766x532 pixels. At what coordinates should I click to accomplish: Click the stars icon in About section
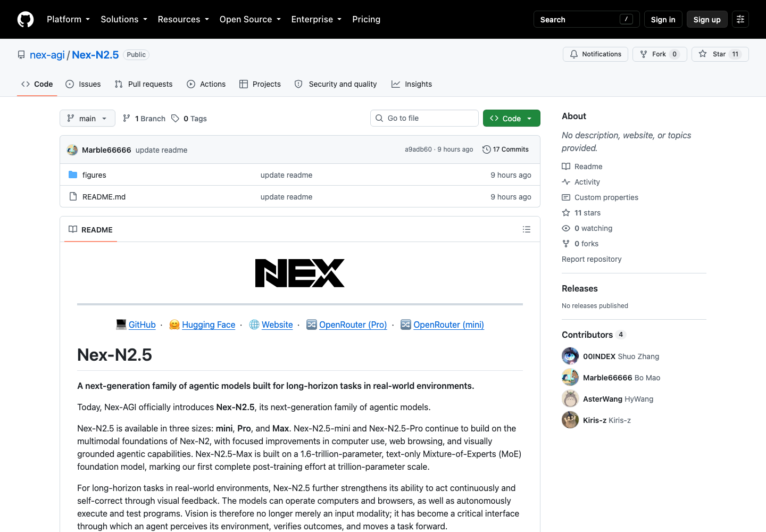click(566, 213)
